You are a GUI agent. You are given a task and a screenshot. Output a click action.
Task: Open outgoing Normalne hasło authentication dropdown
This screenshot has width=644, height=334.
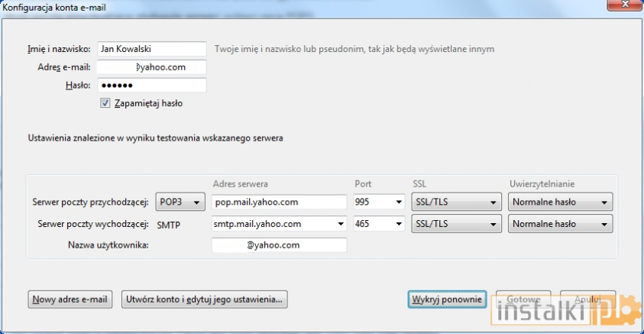coord(560,224)
